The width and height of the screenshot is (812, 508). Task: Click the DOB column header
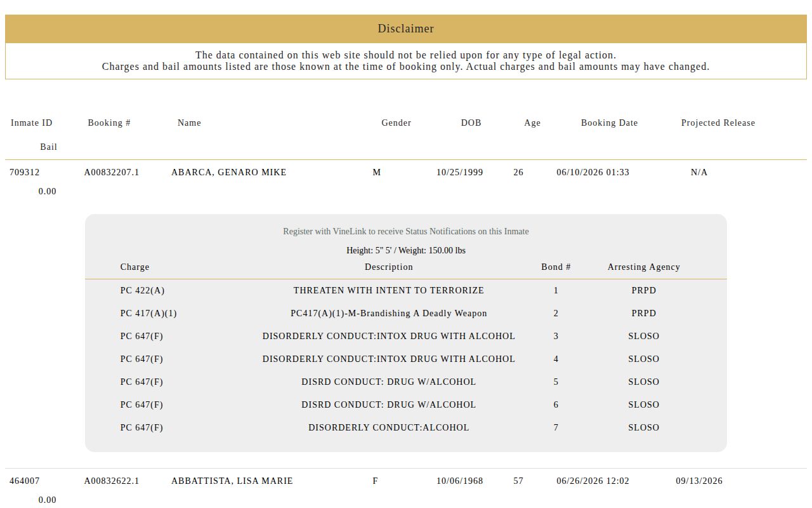click(x=471, y=123)
